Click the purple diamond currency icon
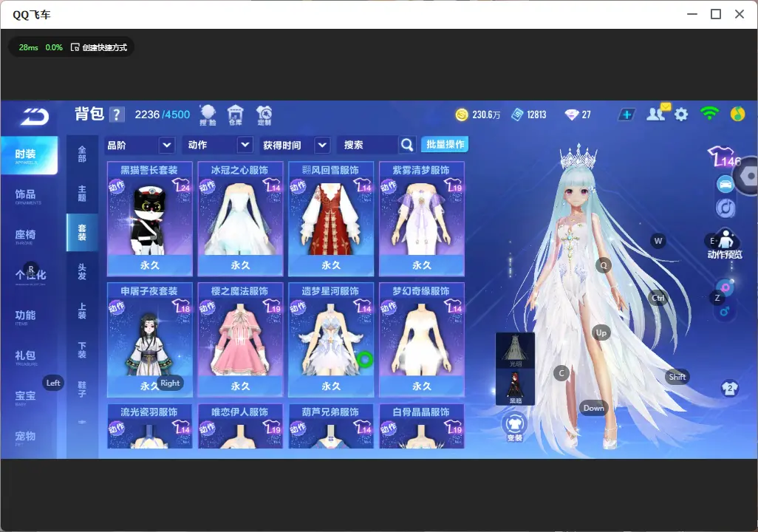 coord(572,115)
